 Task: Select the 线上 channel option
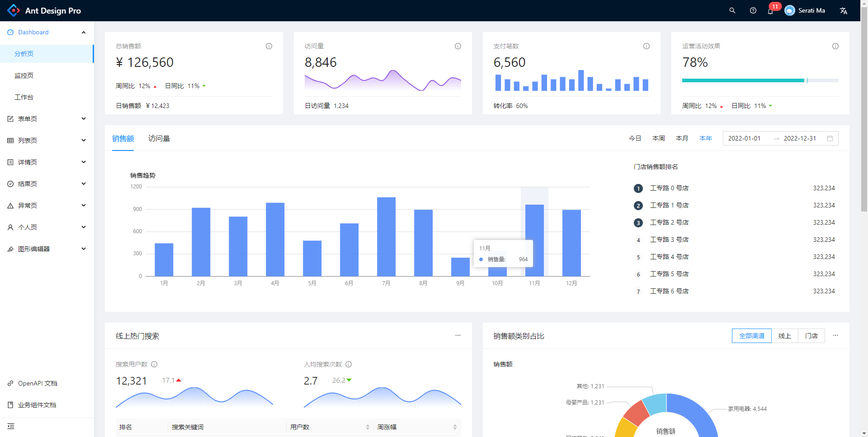[x=785, y=336]
